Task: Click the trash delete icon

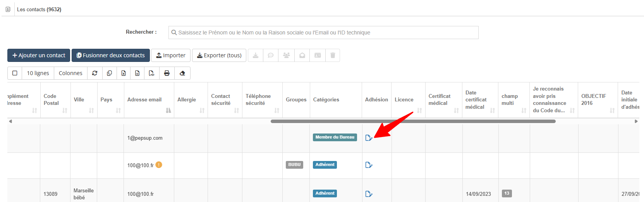Action: pyautogui.click(x=333, y=55)
